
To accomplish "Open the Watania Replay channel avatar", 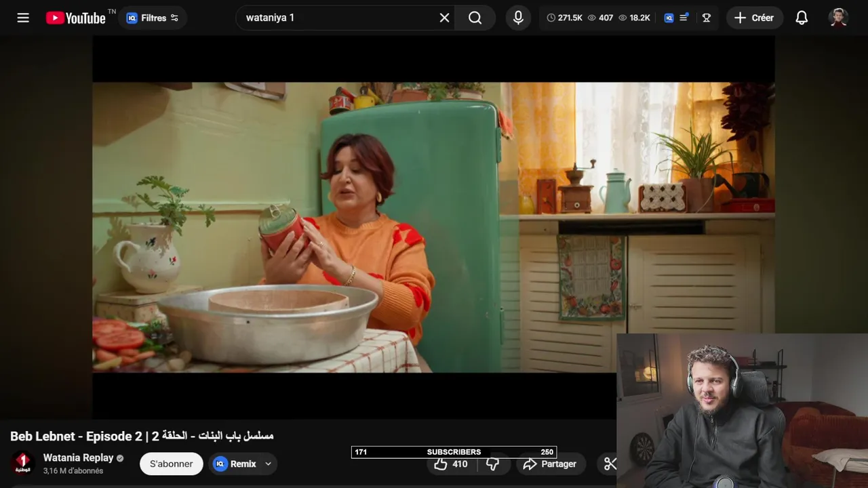I will click(22, 464).
